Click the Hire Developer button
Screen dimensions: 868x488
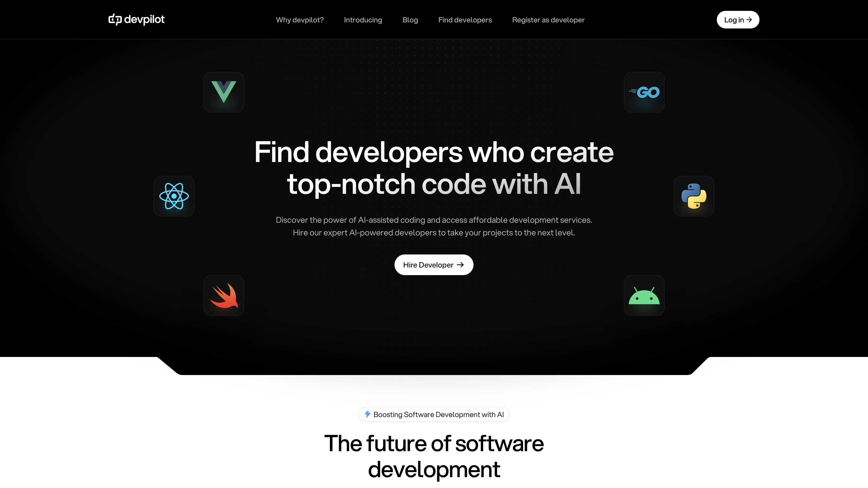(x=434, y=265)
